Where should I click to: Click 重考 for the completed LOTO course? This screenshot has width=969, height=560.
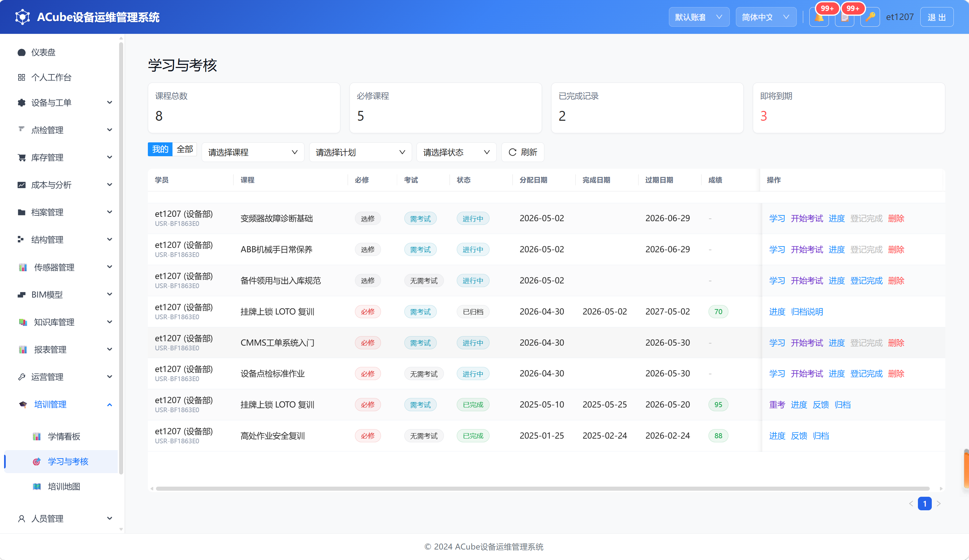coord(777,405)
